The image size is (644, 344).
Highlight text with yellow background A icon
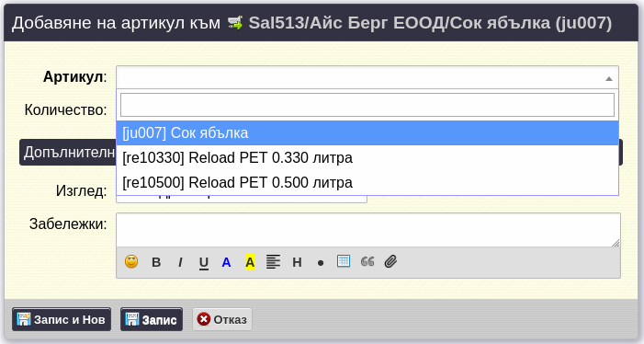tap(250, 262)
